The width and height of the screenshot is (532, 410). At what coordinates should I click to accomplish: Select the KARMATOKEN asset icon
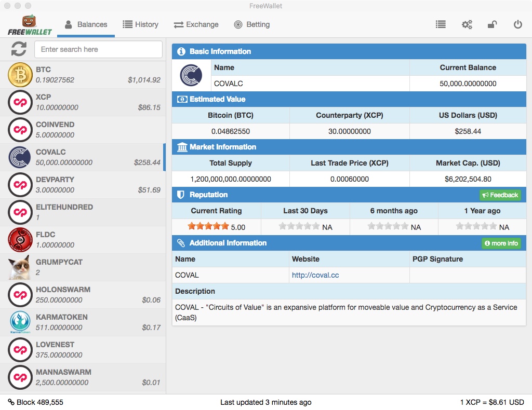coord(20,322)
